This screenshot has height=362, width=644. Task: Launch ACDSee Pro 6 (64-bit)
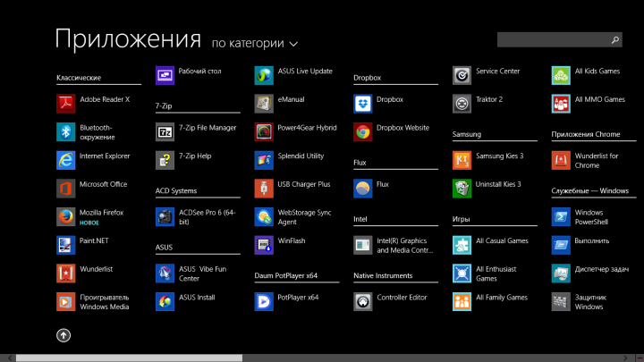(165, 216)
